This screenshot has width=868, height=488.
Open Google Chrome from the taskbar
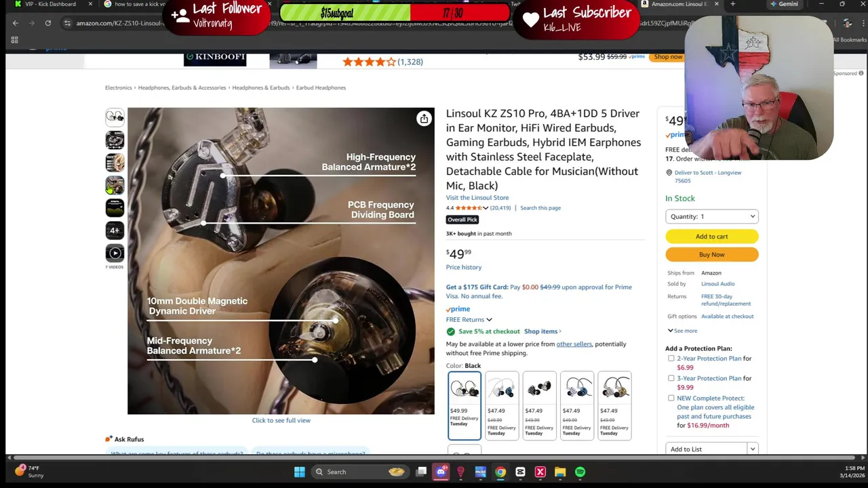click(x=500, y=472)
